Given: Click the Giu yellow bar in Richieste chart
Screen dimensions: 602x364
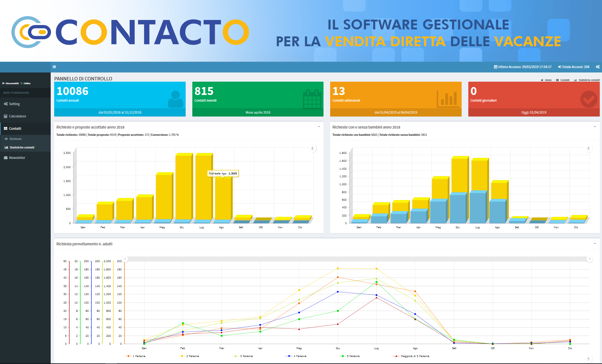Looking at the screenshot, I should 183,187.
